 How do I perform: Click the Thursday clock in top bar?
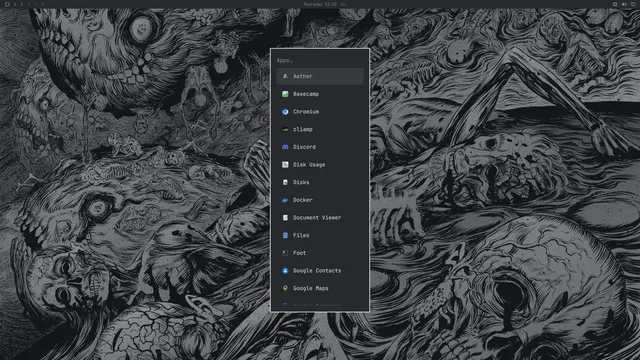click(320, 4)
